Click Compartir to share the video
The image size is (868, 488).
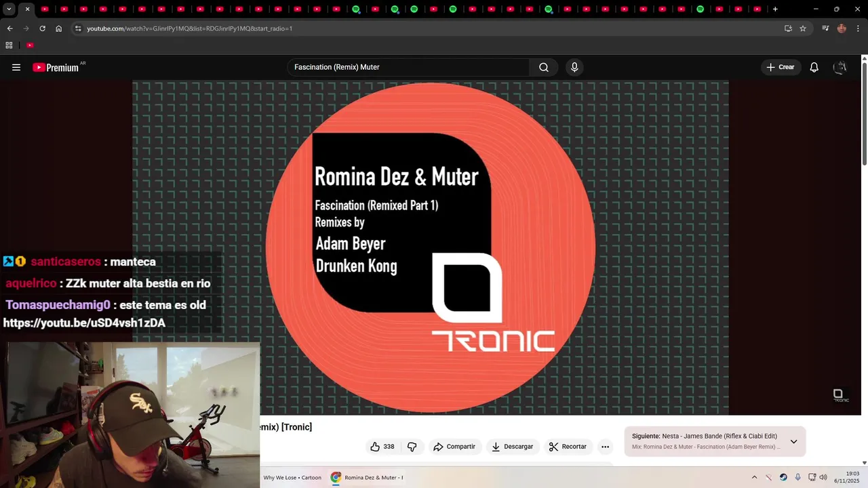(x=454, y=447)
